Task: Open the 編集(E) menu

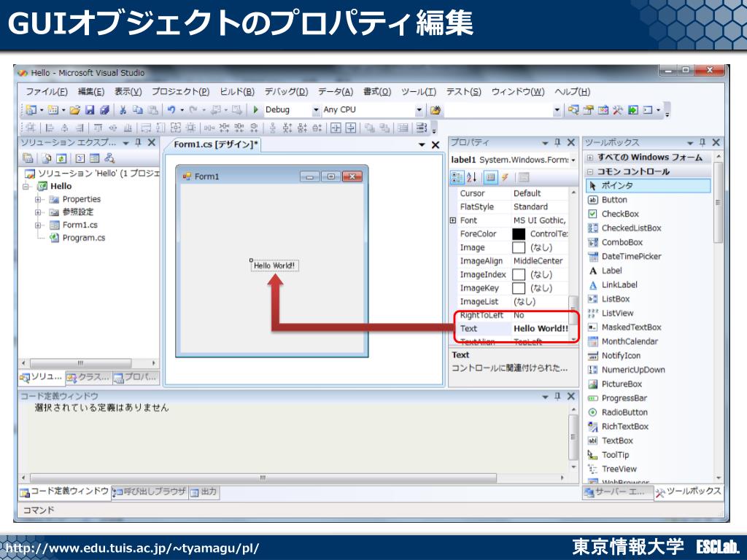Action: point(91,91)
